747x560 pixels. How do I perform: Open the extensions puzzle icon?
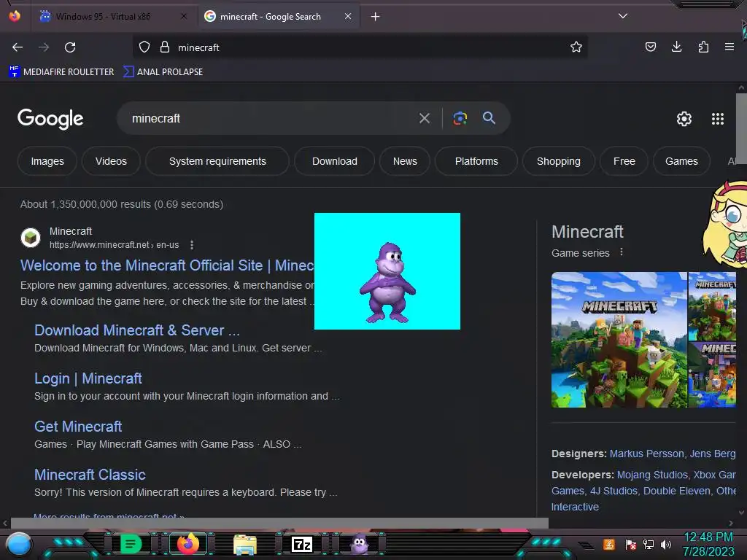703,47
